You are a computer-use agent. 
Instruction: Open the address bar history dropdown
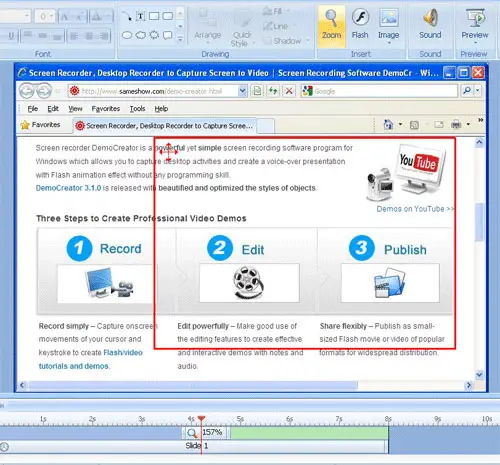tap(243, 91)
